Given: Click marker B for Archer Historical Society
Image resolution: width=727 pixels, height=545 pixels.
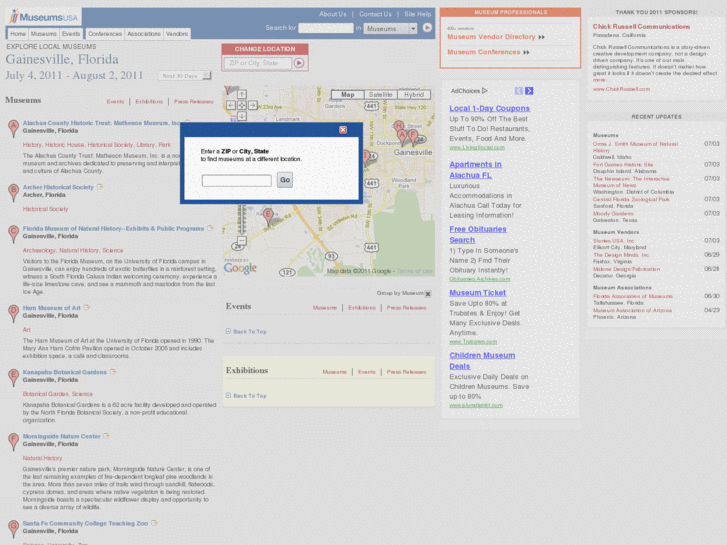Looking at the screenshot, I should pos(13,192).
